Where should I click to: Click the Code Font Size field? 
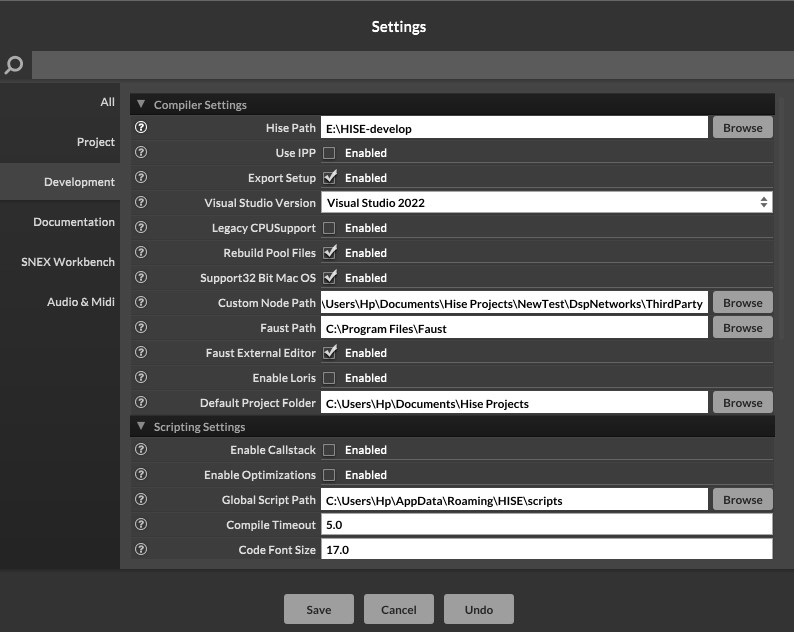coord(546,550)
